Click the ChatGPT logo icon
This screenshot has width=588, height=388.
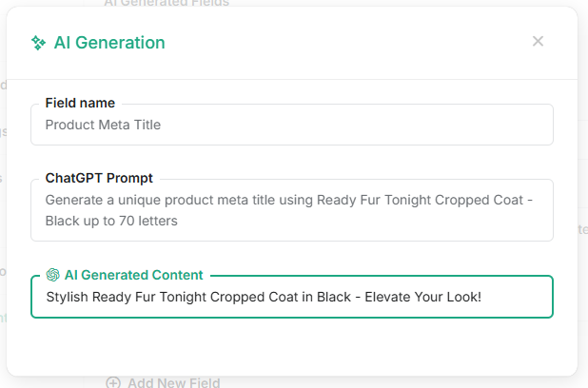click(x=53, y=275)
